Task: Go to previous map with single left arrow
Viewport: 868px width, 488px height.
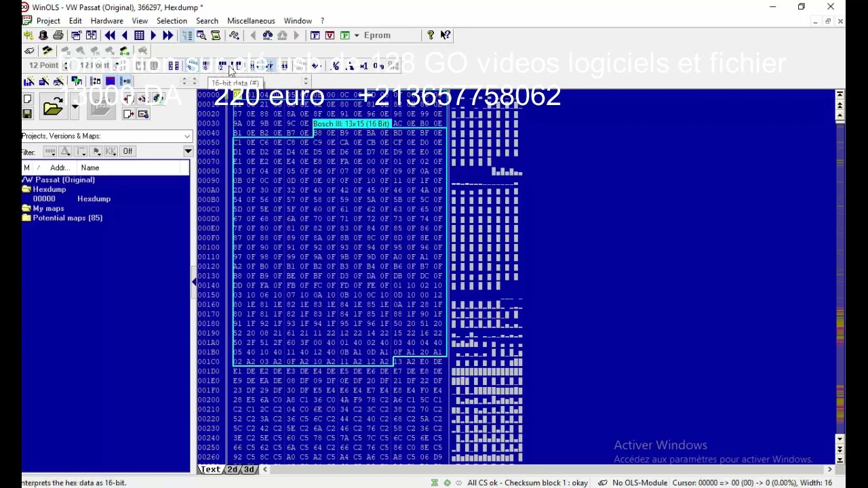Action: [124, 35]
